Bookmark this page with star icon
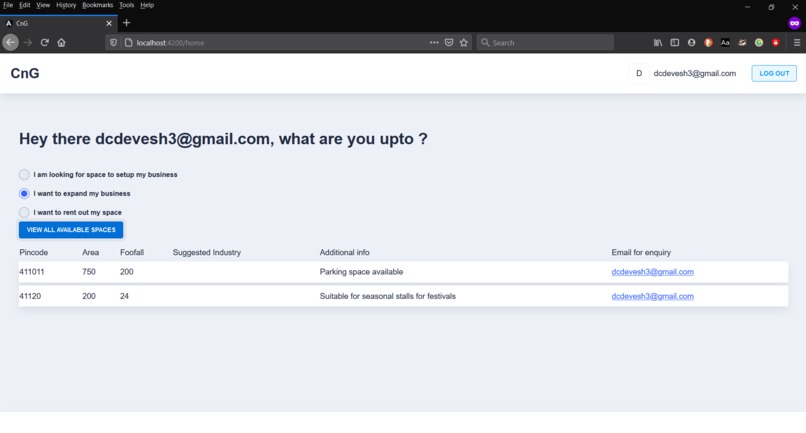Screen dimensions: 806x433 coord(464,43)
